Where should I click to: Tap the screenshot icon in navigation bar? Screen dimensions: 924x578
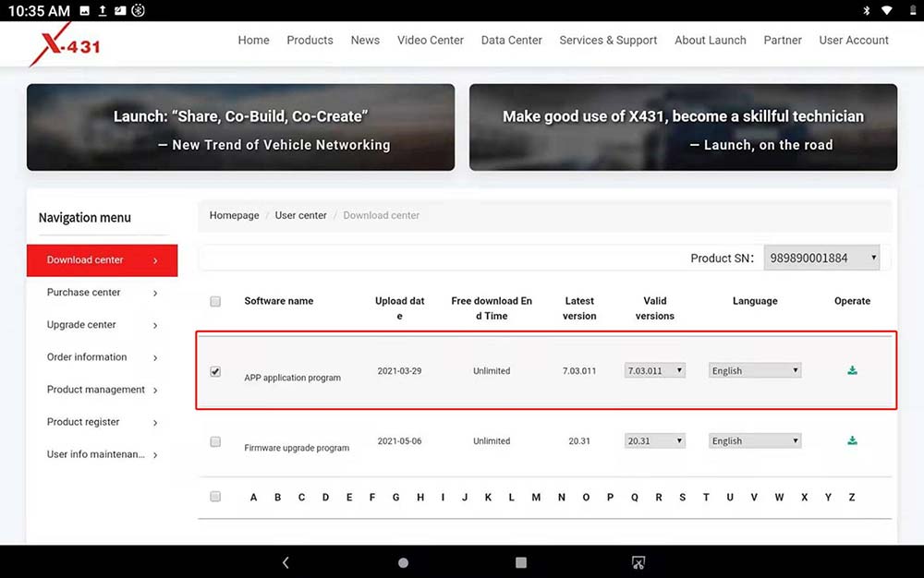(x=638, y=562)
